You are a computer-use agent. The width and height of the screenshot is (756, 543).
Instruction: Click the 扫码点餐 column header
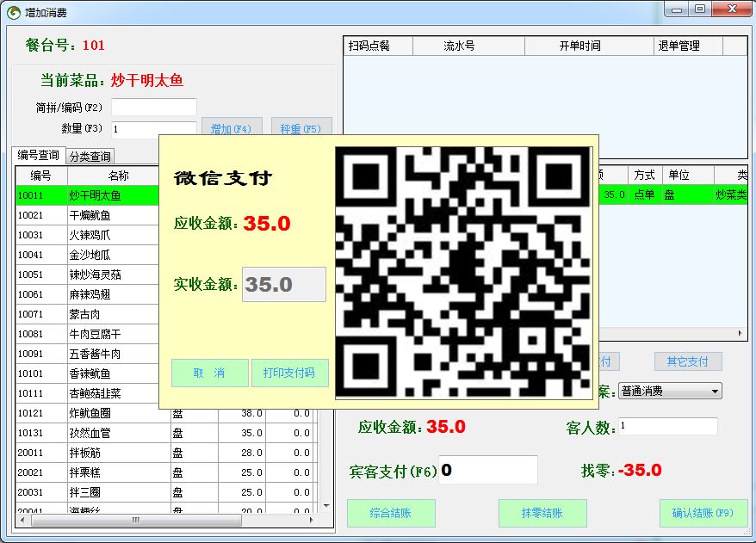click(x=379, y=46)
